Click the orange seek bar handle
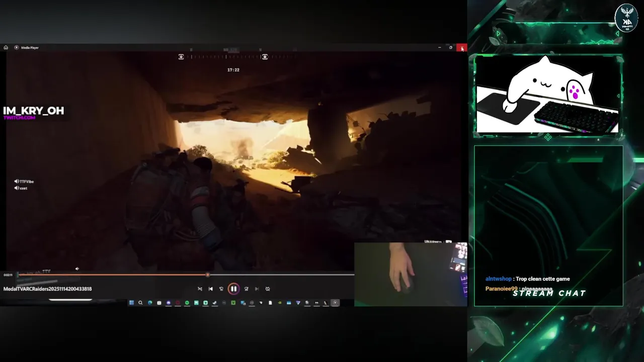 208,275
